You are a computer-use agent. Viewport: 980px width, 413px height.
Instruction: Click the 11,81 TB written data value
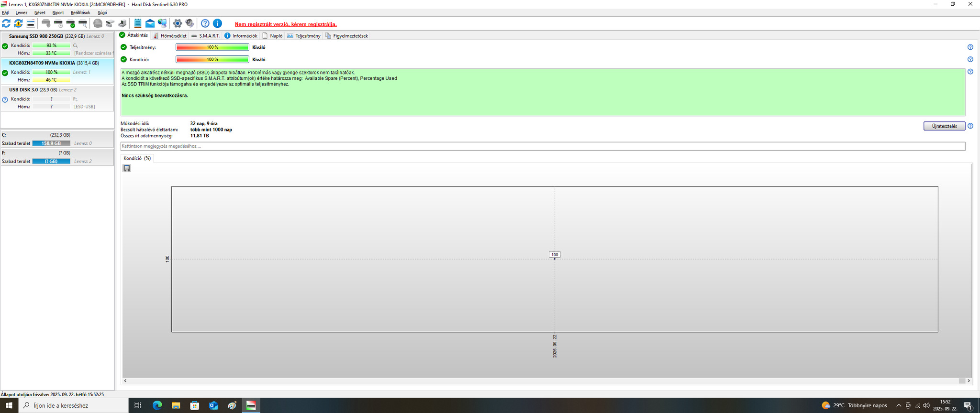click(200, 136)
